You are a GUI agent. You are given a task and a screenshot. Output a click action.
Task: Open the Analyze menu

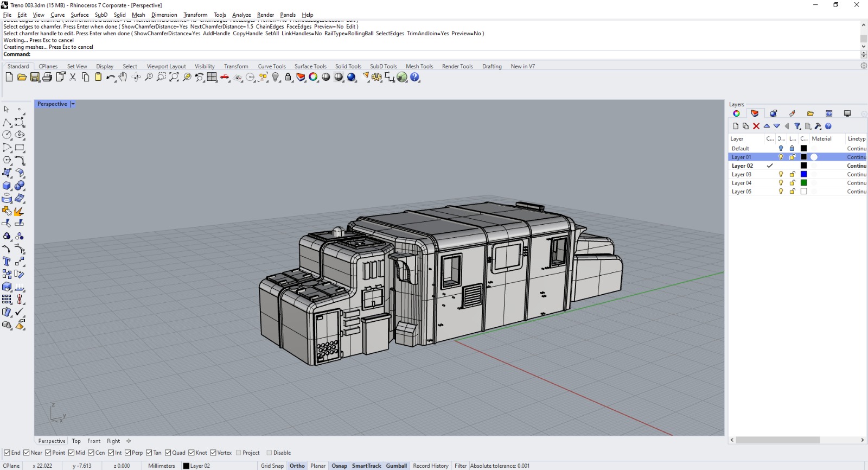click(241, 15)
